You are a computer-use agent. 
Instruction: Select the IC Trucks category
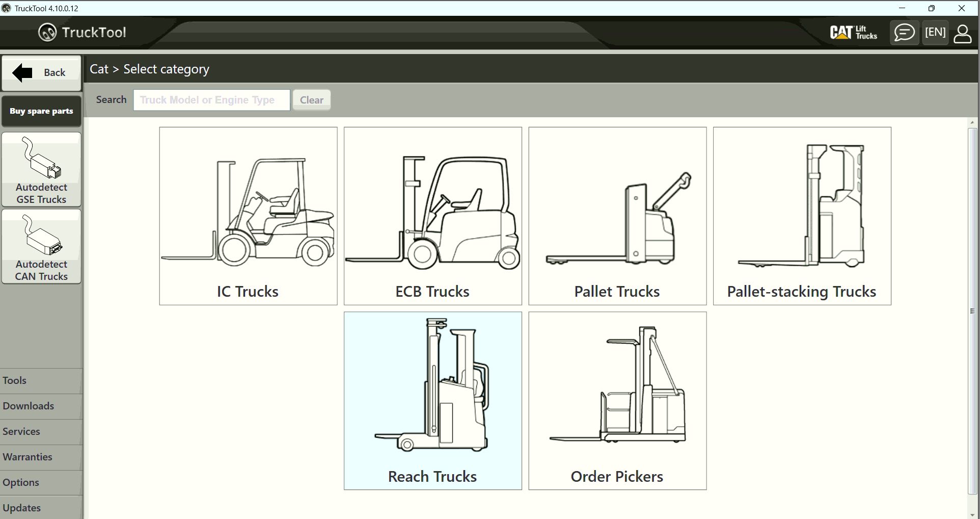(248, 216)
